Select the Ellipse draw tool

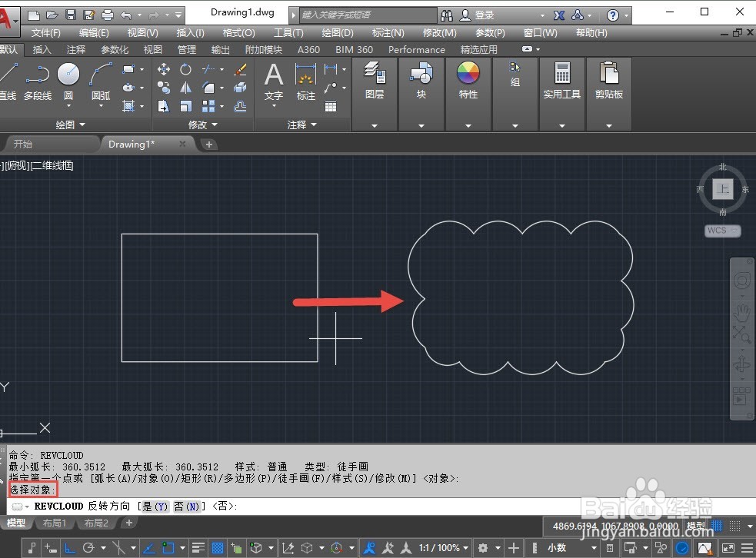point(128,88)
